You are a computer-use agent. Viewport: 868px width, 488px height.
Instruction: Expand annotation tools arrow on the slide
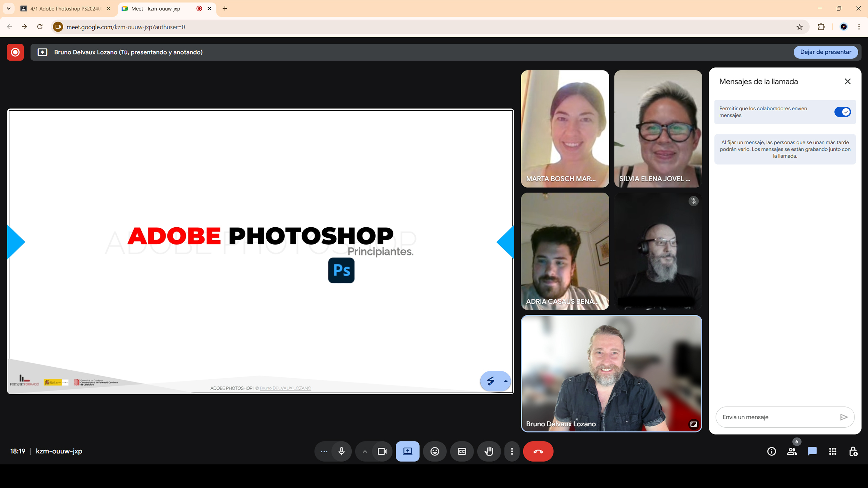(x=506, y=381)
